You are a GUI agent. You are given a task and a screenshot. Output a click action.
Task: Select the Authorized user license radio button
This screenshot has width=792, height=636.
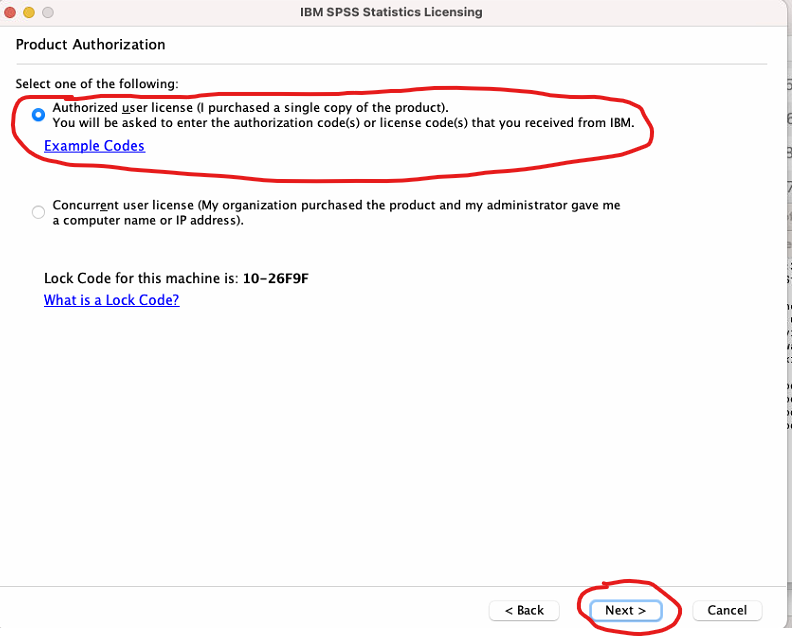tap(38, 115)
